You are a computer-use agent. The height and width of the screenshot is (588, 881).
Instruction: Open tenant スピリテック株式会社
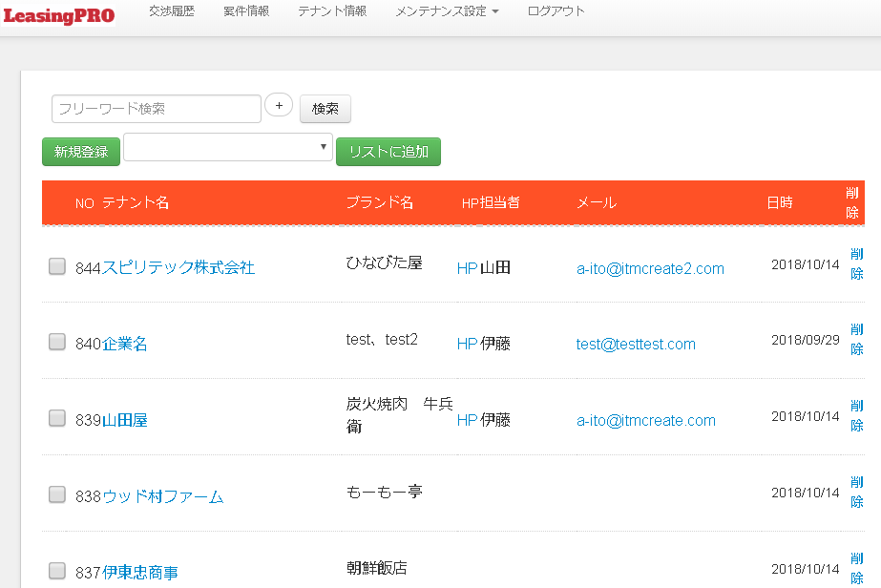pos(178,267)
